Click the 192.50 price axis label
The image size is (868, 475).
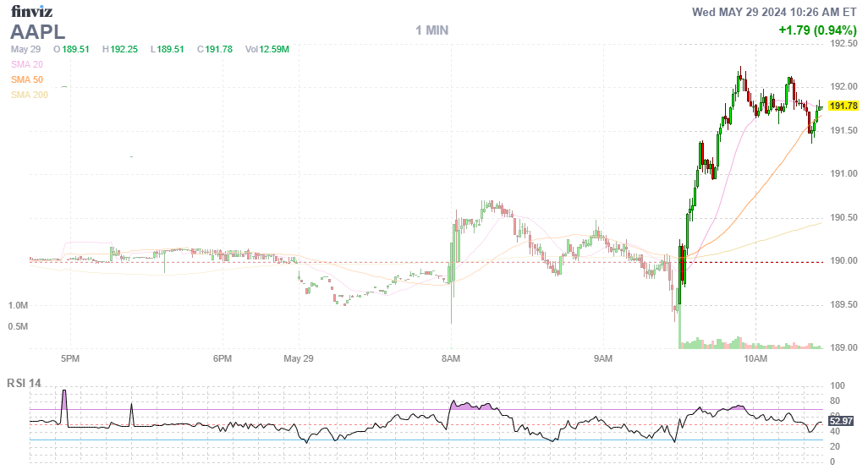[x=843, y=43]
